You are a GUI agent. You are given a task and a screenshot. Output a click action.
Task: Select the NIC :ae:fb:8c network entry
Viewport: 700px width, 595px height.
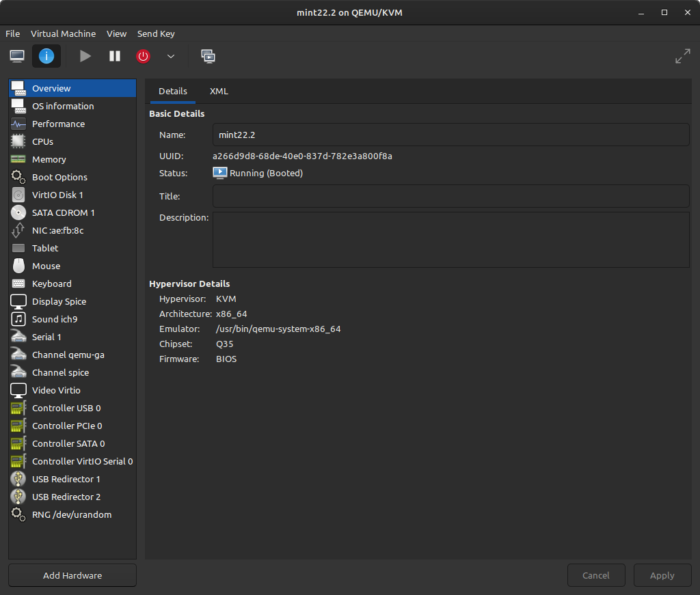point(72,231)
